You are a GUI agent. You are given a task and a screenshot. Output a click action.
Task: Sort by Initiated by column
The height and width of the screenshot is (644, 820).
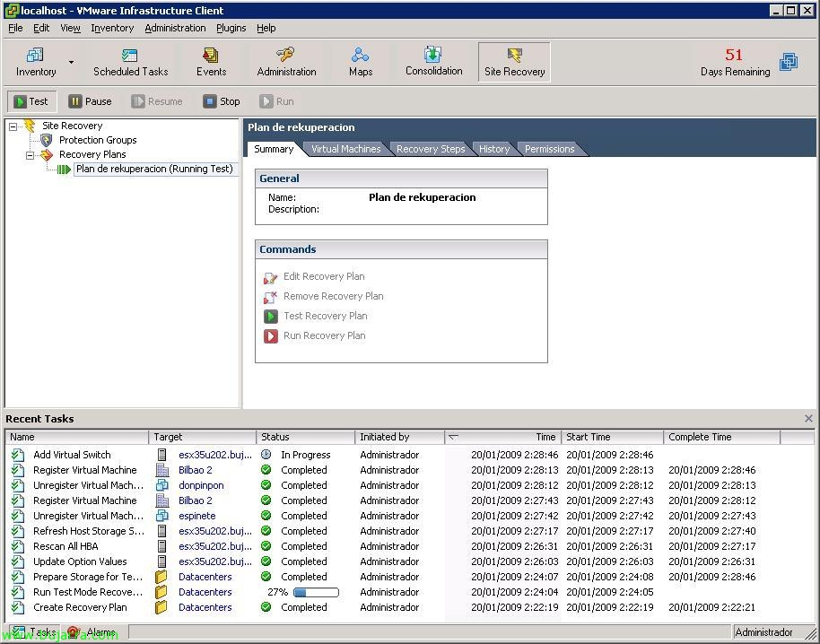tap(399, 437)
